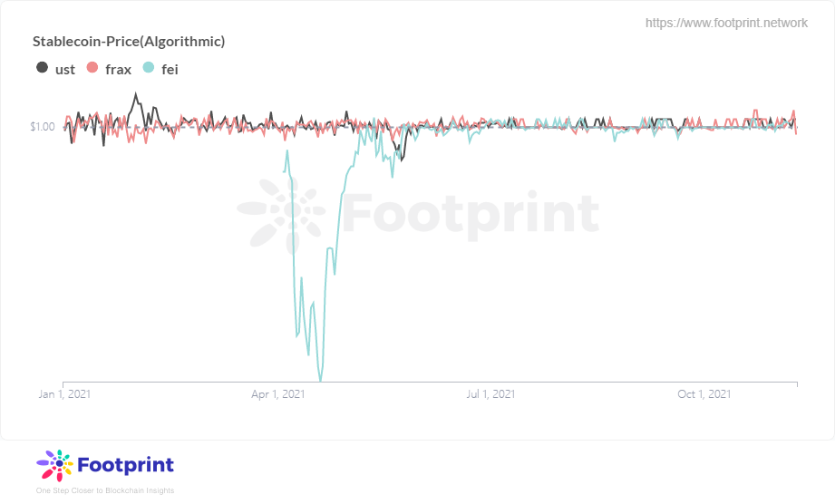835x504 pixels.
Task: Click the fei legend label
Action: tap(170, 70)
